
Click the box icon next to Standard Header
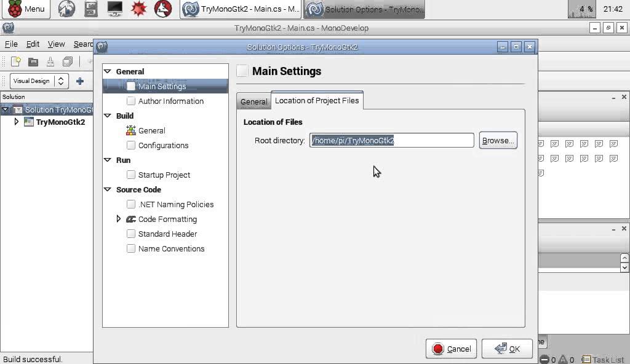tap(131, 234)
